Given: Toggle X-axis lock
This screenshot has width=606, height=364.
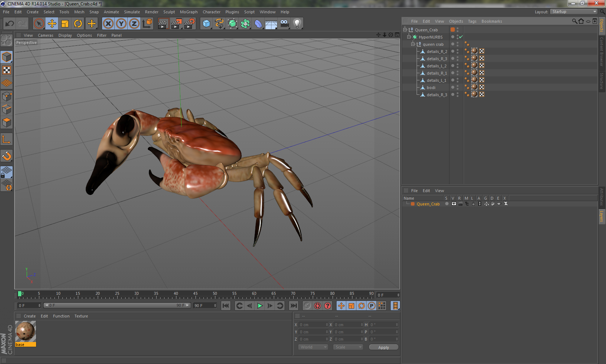Looking at the screenshot, I should [x=108, y=24].
